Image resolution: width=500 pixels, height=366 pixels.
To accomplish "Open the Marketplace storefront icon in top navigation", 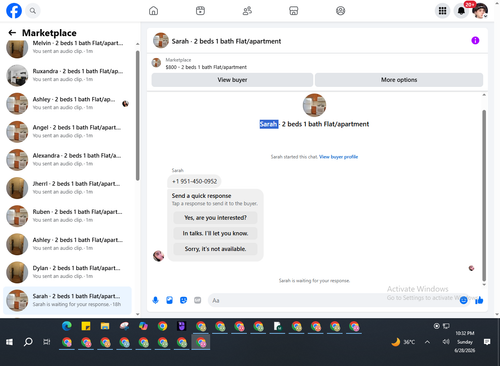I will tap(293, 11).
